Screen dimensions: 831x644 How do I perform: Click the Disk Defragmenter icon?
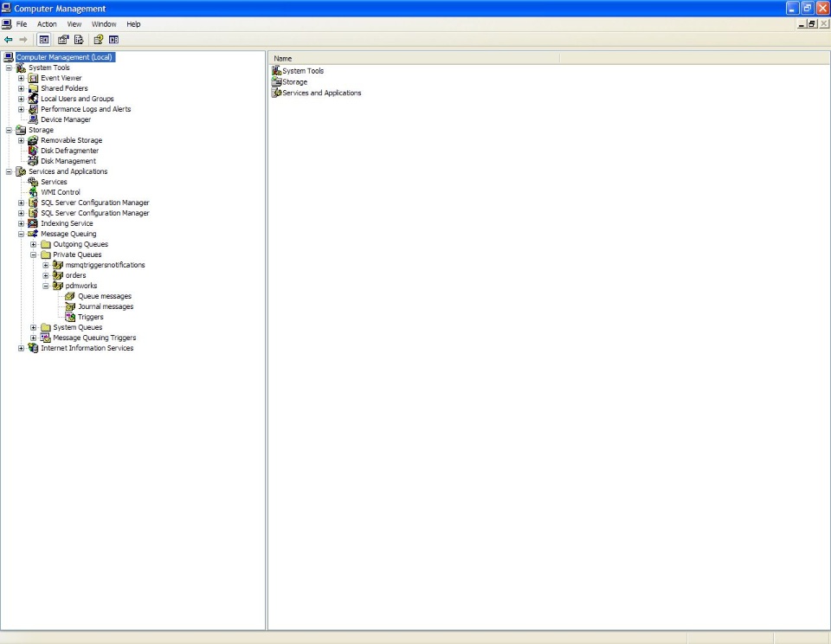point(34,151)
